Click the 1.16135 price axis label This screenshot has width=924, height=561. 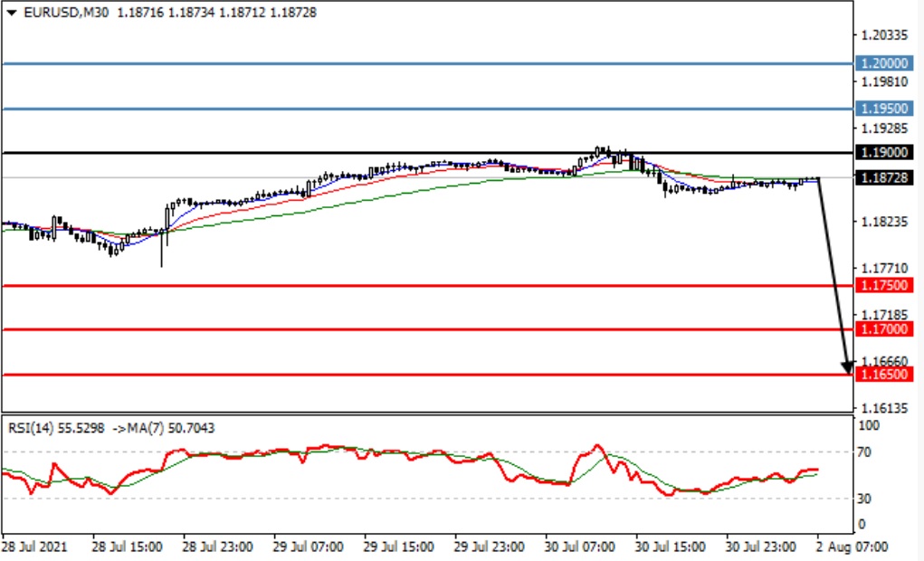(884, 408)
